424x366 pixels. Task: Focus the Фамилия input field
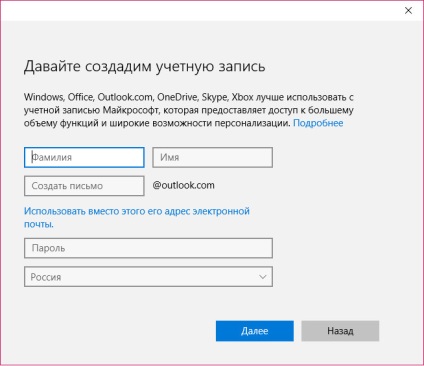click(x=84, y=157)
